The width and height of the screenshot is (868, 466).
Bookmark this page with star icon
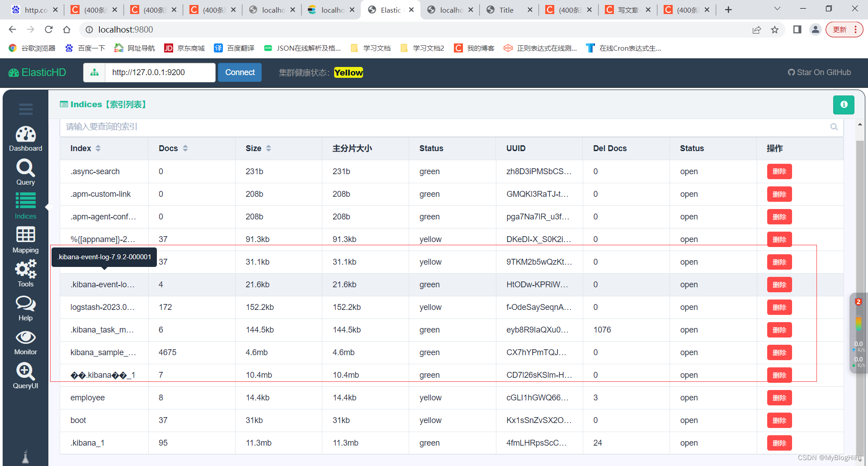(x=775, y=29)
